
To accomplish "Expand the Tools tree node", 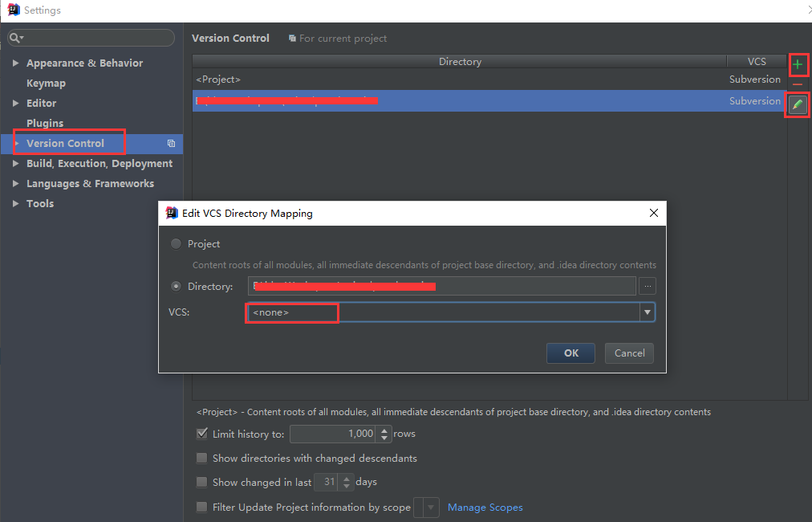I will pyautogui.click(x=15, y=204).
